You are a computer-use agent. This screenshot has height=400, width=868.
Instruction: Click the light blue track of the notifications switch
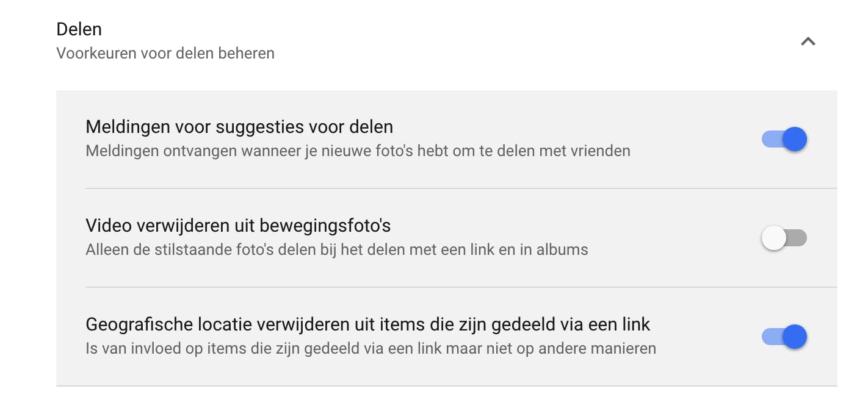click(x=770, y=139)
